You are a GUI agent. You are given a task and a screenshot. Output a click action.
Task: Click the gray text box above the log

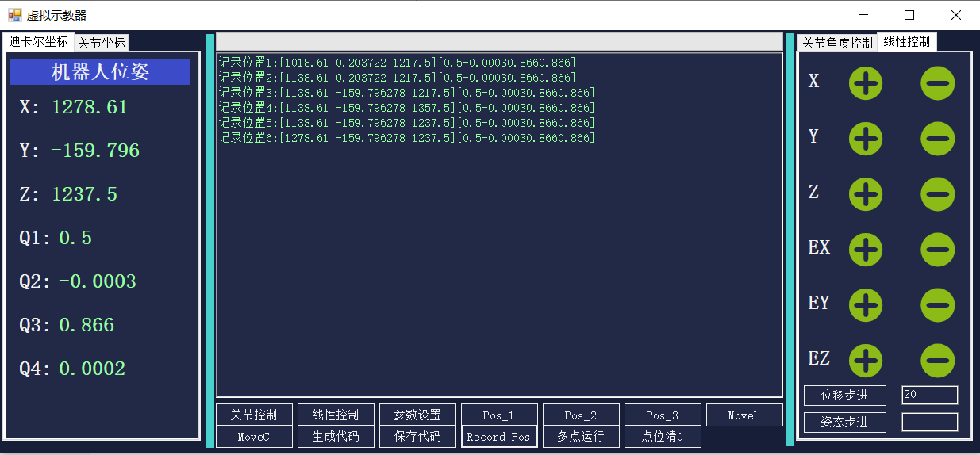click(499, 42)
